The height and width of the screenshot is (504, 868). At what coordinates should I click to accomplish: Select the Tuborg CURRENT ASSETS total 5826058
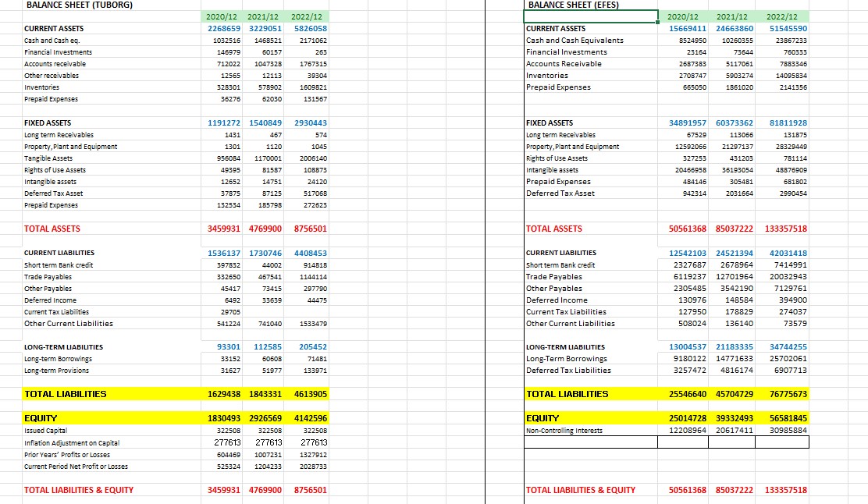click(x=311, y=27)
